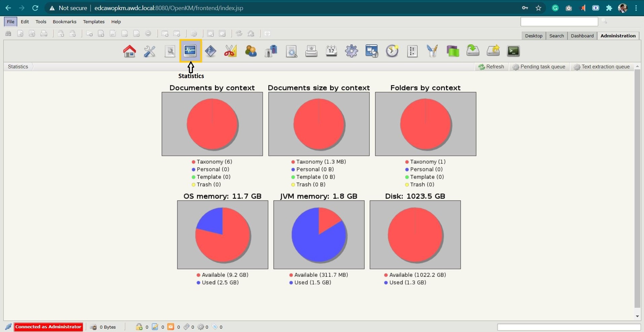644x332 pixels.
Task: Open the Edit menu
Action: [25, 22]
